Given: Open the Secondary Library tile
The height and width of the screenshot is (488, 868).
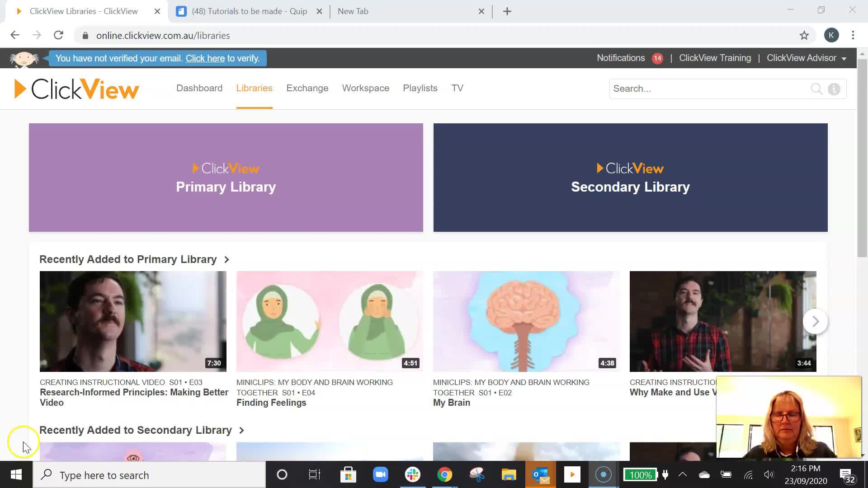Looking at the screenshot, I should click(630, 178).
